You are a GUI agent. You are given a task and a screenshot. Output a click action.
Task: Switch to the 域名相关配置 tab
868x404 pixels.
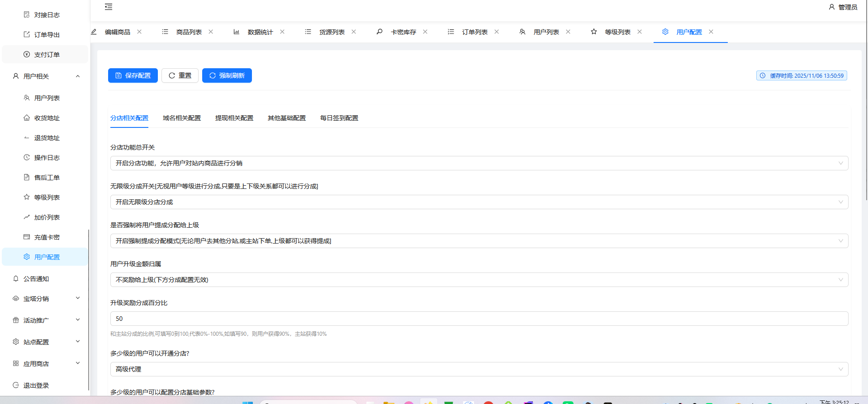(182, 118)
